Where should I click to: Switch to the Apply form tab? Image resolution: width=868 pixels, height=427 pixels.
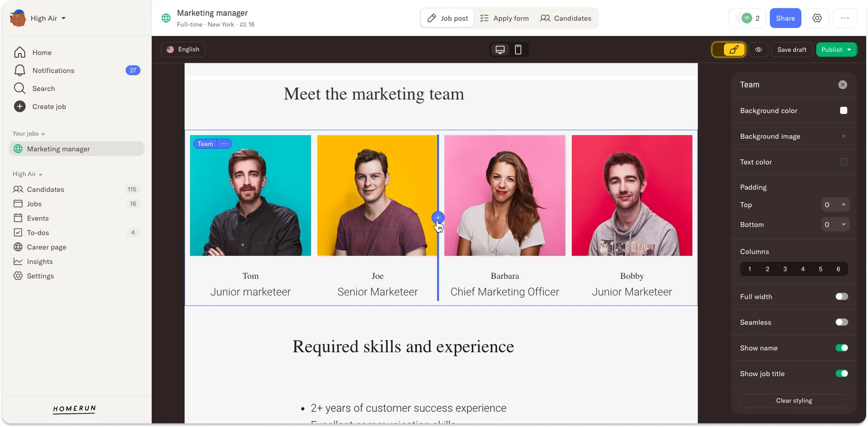click(x=504, y=18)
